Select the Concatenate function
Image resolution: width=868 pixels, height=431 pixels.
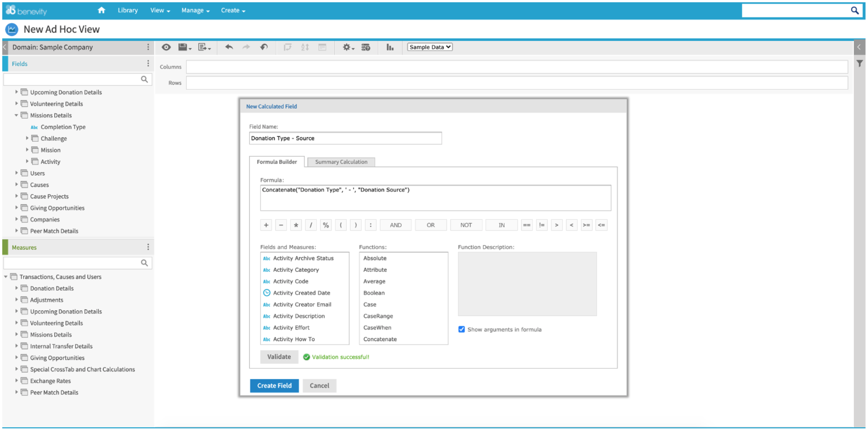(380, 339)
